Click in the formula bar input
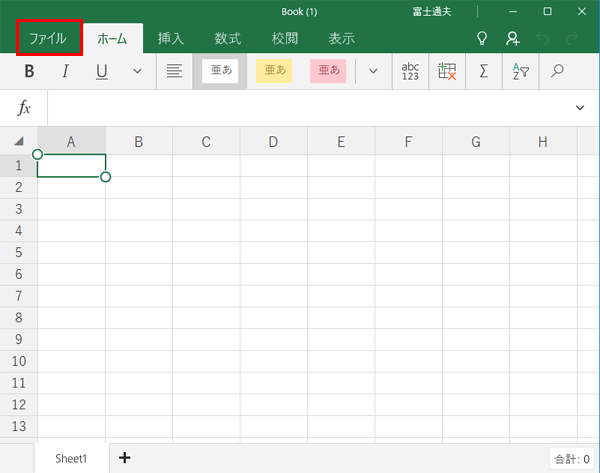Image resolution: width=600 pixels, height=473 pixels. 300,107
